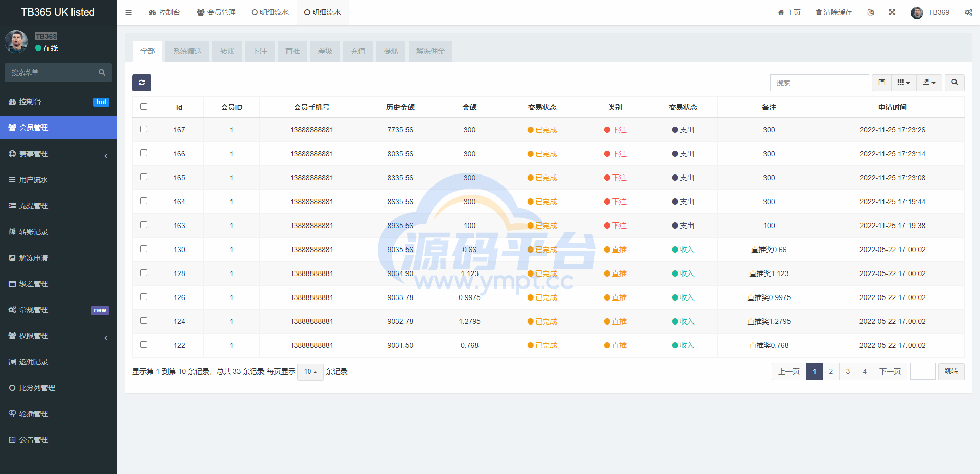The height and width of the screenshot is (474, 980).
Task: Check the checkbox for row Id 167
Action: click(x=144, y=129)
